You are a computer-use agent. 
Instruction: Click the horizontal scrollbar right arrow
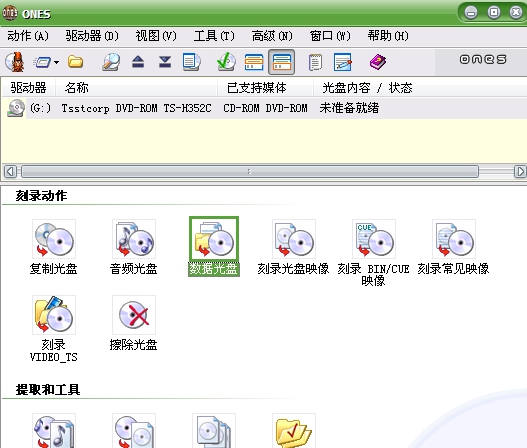coord(520,171)
